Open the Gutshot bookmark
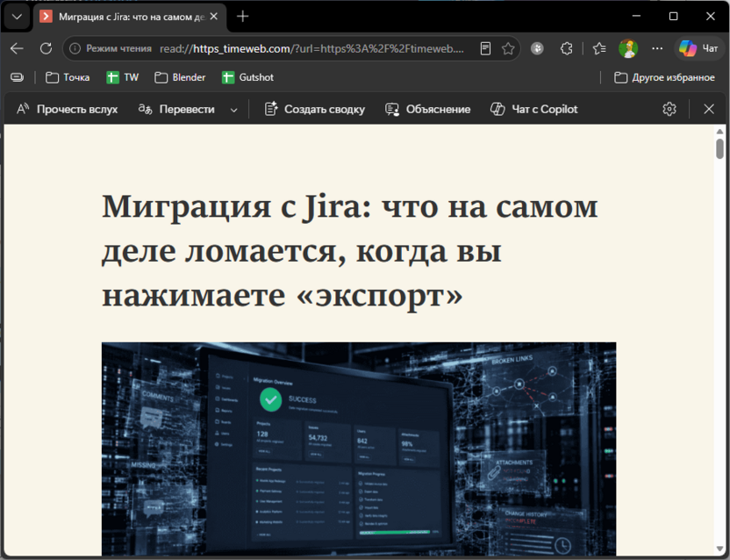This screenshot has height=560, width=730. point(247,77)
